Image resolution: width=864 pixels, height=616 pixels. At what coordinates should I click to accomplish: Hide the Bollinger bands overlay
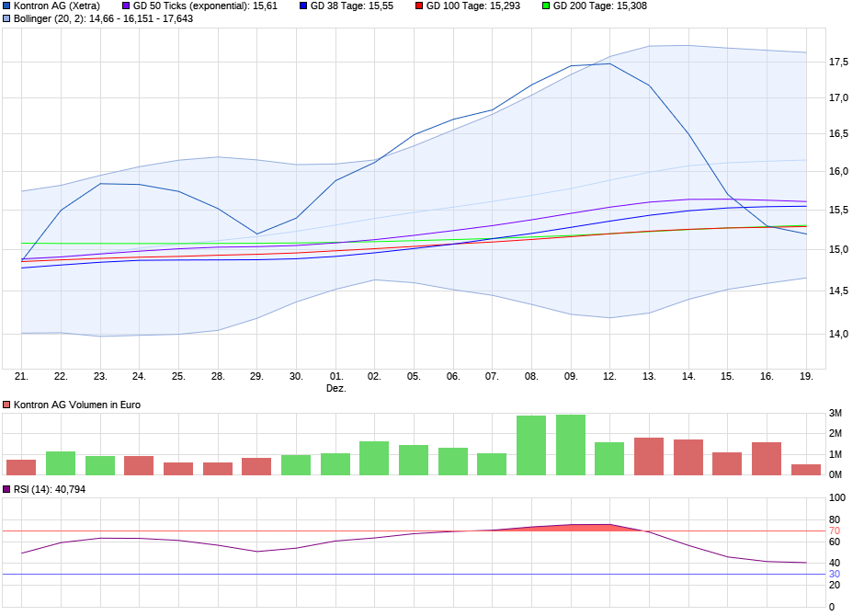(7, 21)
